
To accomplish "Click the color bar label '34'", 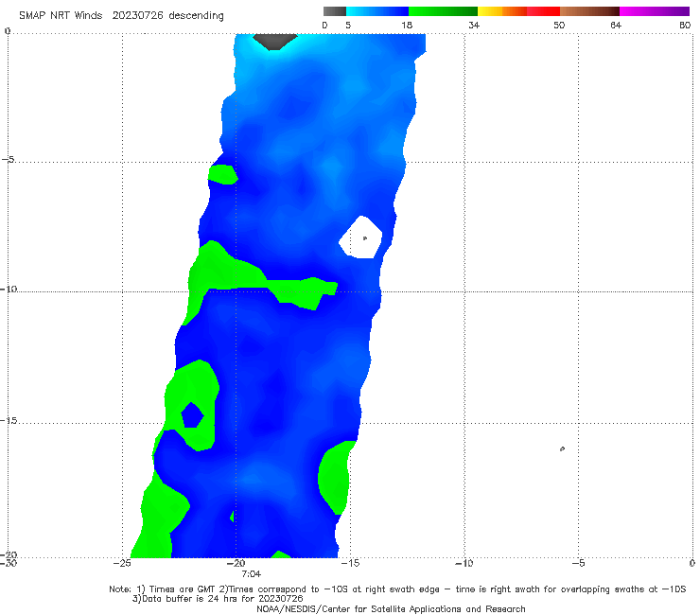I will point(474,26).
